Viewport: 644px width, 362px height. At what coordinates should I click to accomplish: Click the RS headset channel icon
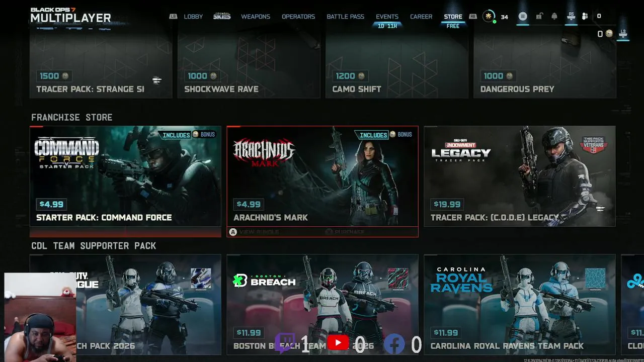click(x=571, y=17)
